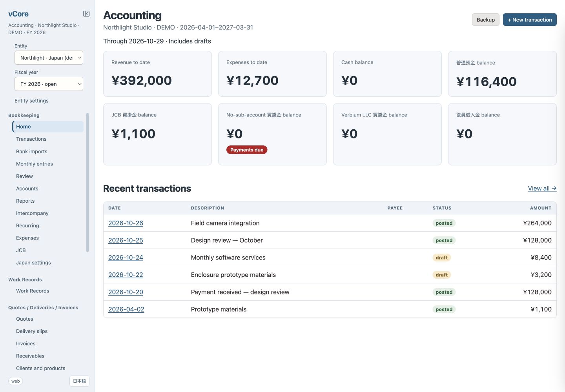Viewport: 565px width, 392px height.
Task: Go to Intercompany section
Action: point(32,213)
